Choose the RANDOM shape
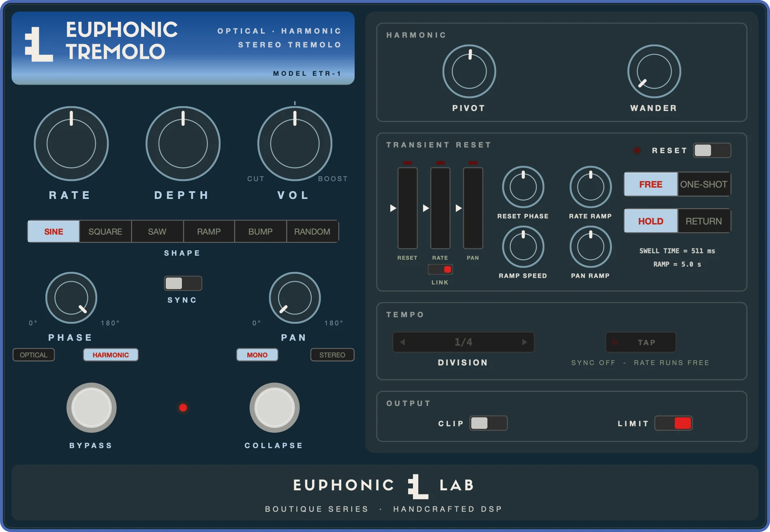The width and height of the screenshot is (770, 532). (x=312, y=231)
